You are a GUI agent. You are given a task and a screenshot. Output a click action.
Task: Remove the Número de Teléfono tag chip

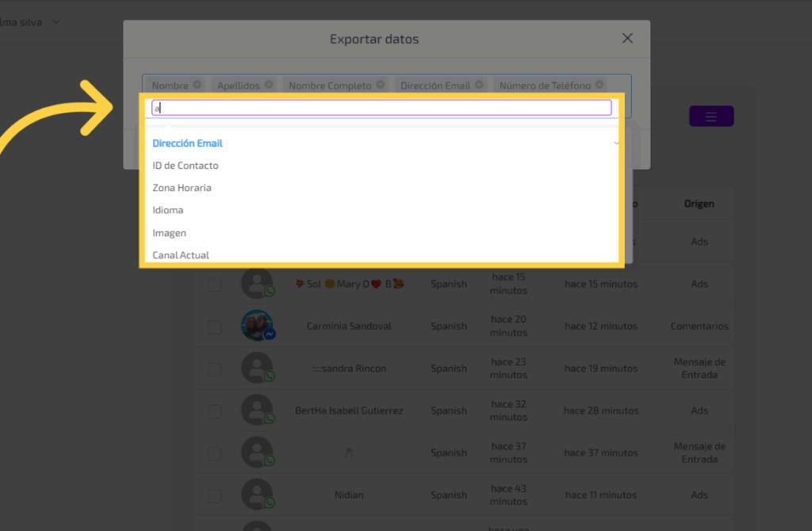point(599,85)
